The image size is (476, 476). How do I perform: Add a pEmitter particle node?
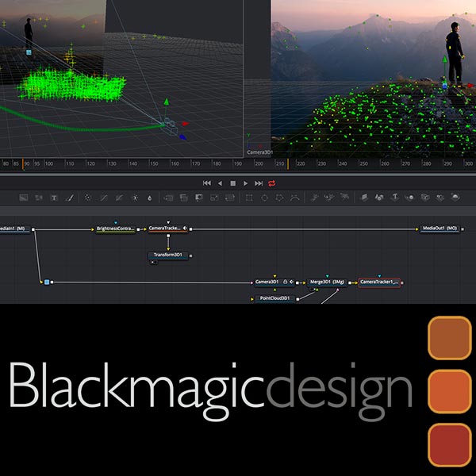(x=314, y=198)
